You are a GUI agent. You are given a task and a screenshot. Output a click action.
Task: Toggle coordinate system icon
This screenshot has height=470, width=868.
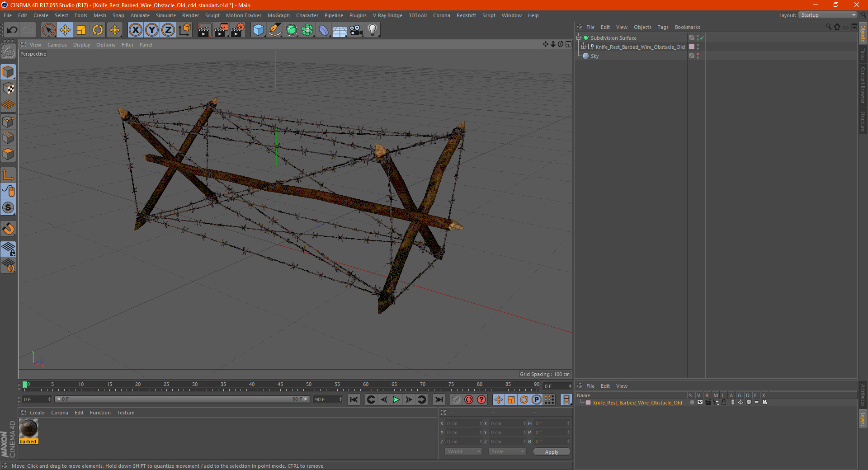(185, 30)
